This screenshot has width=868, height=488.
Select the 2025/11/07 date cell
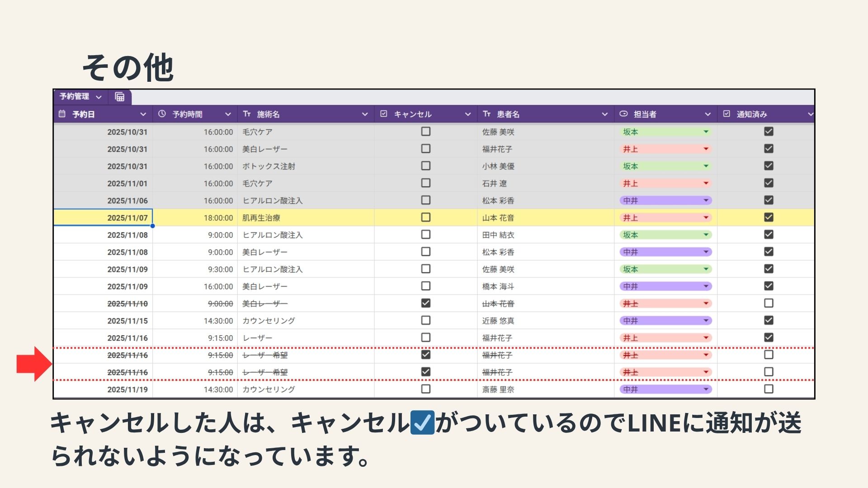pos(104,218)
